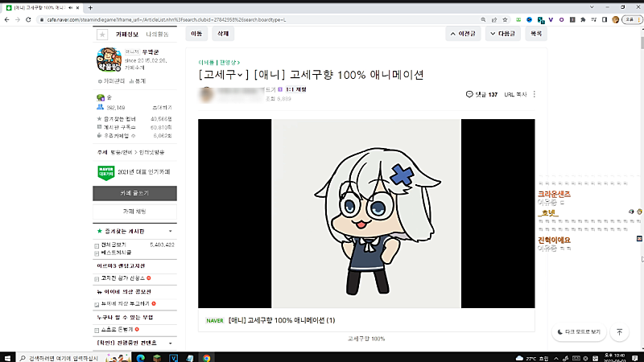644x362 pixels.
Task: Open the Windows Start menu
Action: tap(7, 358)
